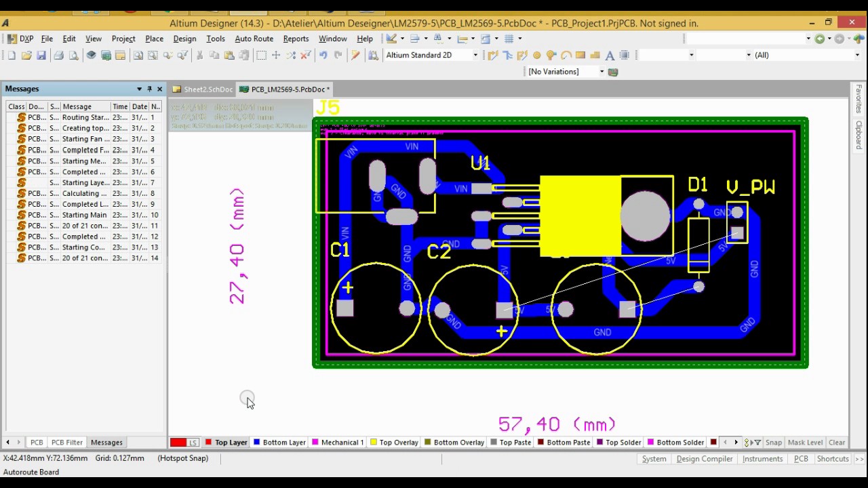Click the Place Pad icon

(536, 55)
